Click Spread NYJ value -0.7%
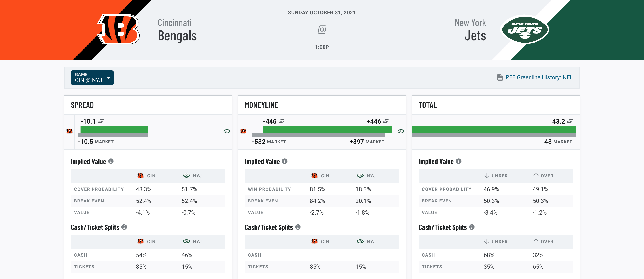Screen dimensions: 644x279 pyautogui.click(x=189, y=213)
